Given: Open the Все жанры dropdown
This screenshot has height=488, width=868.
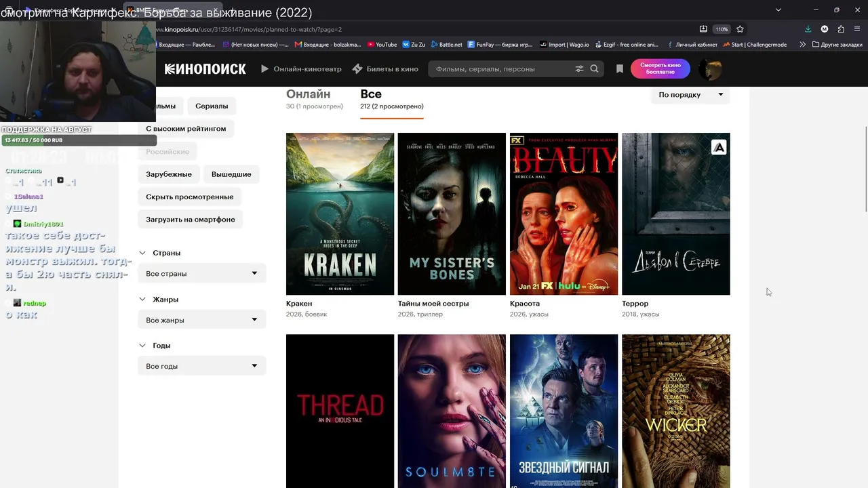Looking at the screenshot, I should (202, 320).
